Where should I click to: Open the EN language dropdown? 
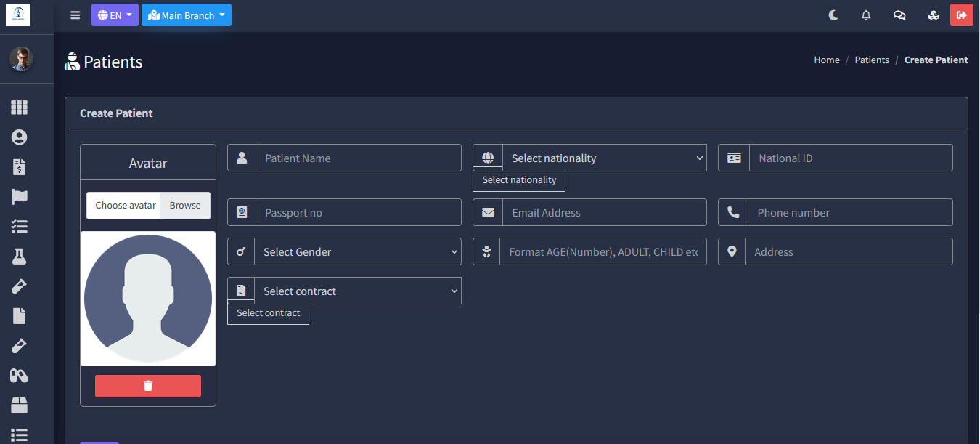click(115, 15)
